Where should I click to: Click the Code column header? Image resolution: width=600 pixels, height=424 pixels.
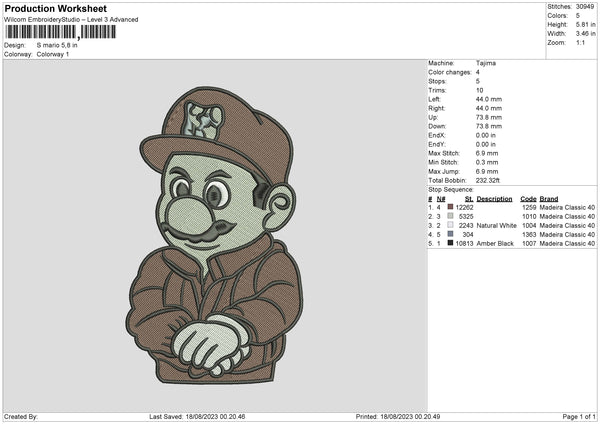[528, 198]
